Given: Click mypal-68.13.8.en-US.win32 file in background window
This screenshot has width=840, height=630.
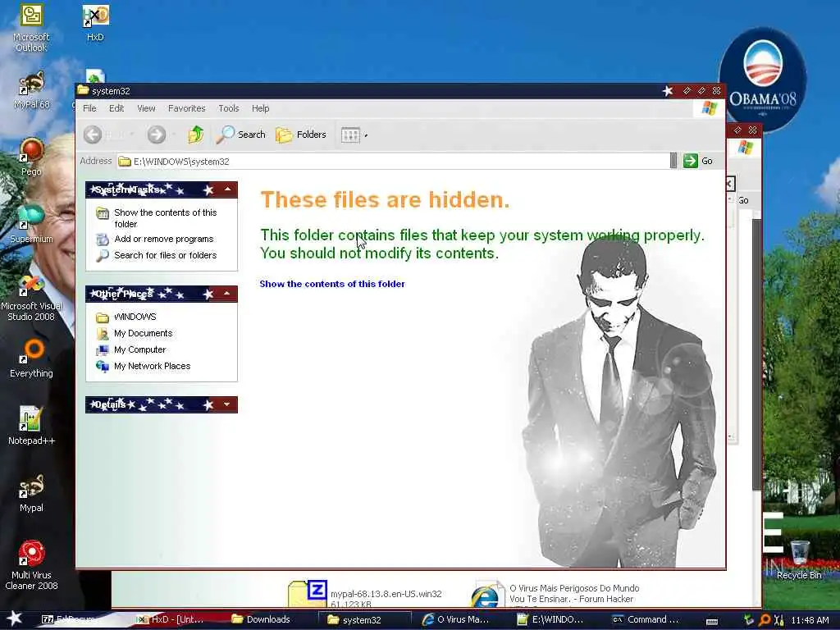Looking at the screenshot, I should pyautogui.click(x=365, y=595).
